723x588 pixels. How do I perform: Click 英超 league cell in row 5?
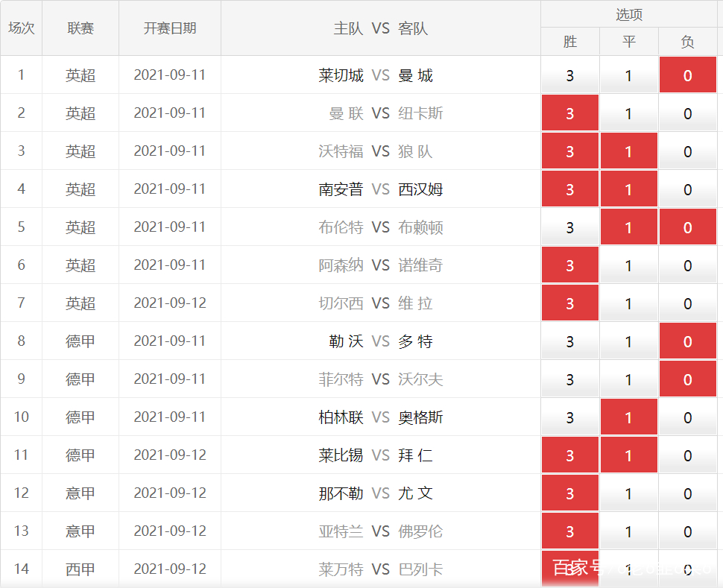[x=80, y=227]
